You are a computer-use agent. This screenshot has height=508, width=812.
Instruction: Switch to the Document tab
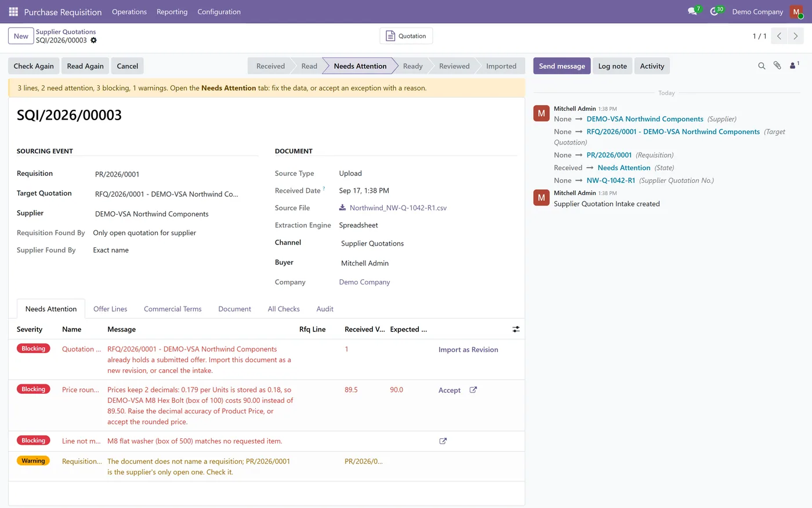tap(234, 309)
